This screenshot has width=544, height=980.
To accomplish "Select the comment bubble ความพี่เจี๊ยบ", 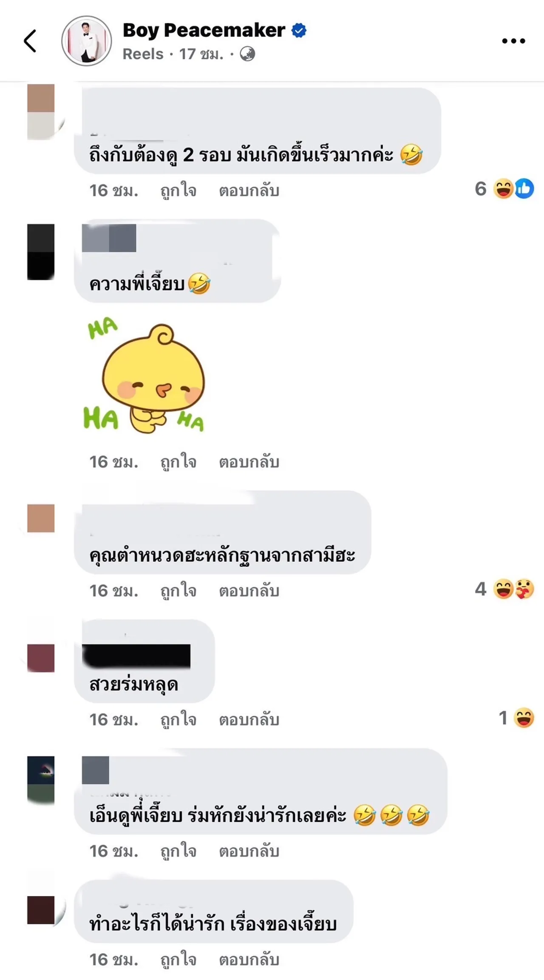I will tap(177, 261).
